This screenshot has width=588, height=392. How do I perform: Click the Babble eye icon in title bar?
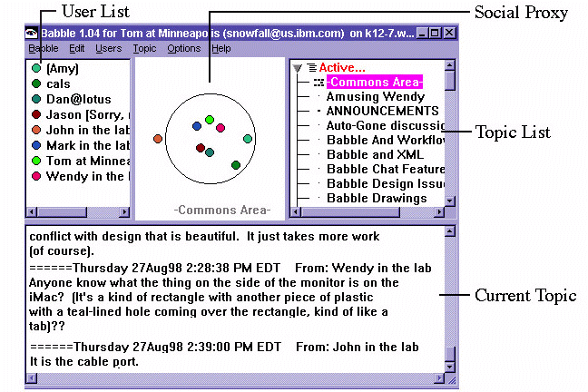(x=32, y=33)
